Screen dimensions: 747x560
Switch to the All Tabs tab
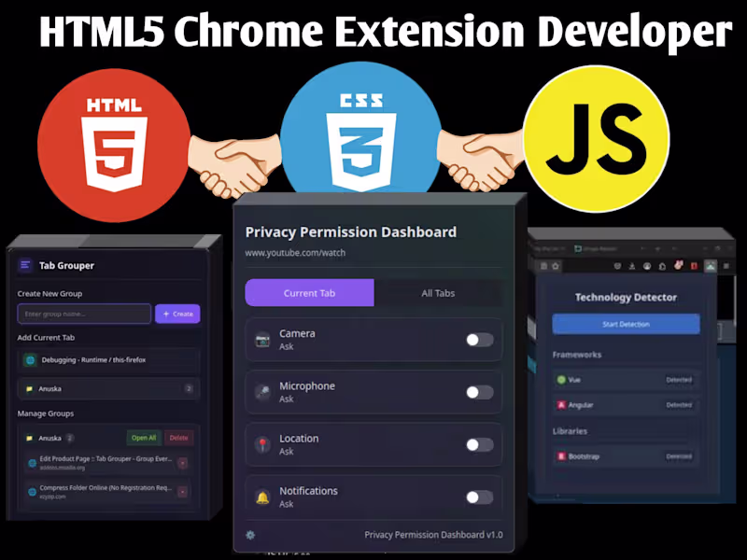[438, 293]
